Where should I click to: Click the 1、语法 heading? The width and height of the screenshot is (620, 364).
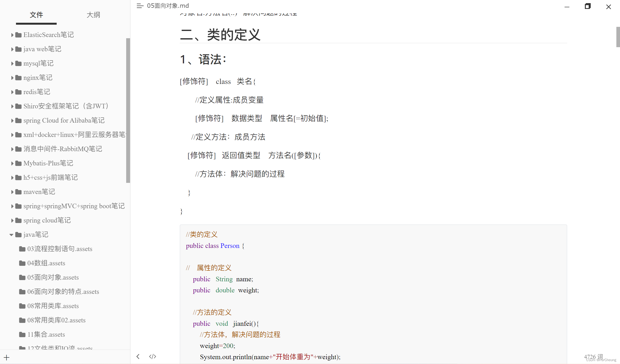203,59
